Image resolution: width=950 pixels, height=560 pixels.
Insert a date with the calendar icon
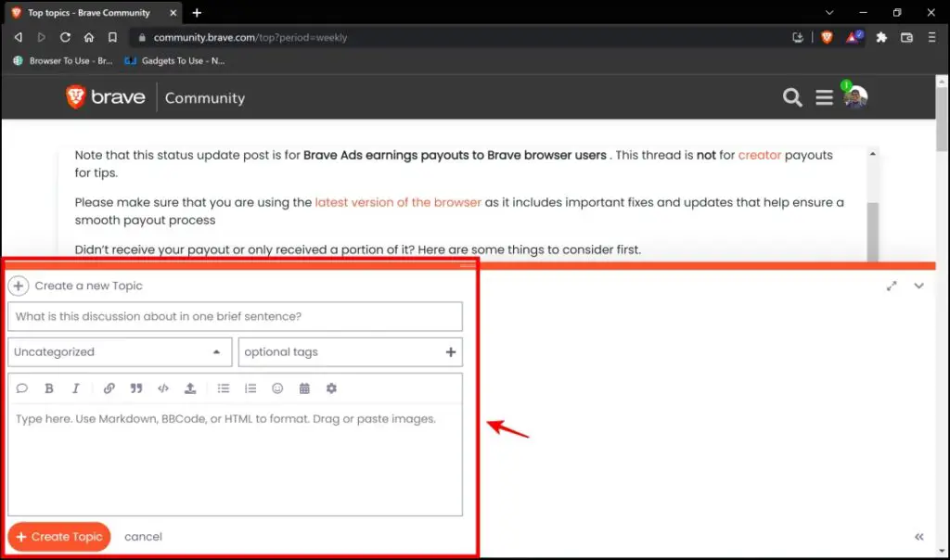coord(304,388)
